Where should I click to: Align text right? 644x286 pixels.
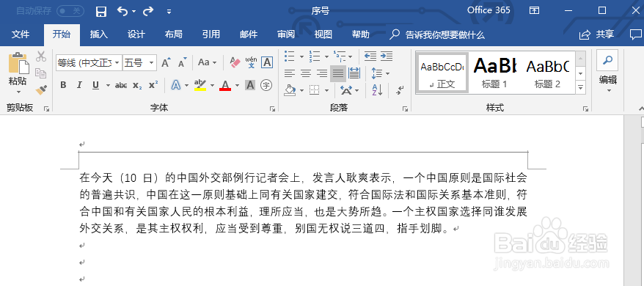[322, 73]
